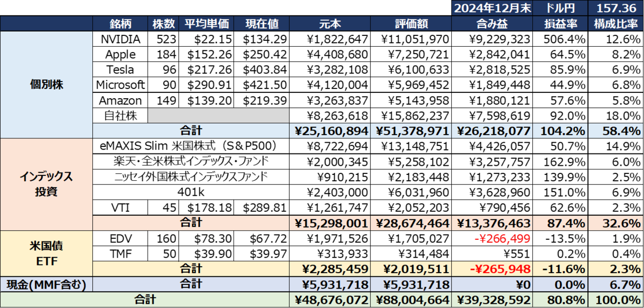Image resolution: width=644 pixels, height=308 pixels.
Task: Click the 評価額 column header
Action: pyautogui.click(x=411, y=24)
